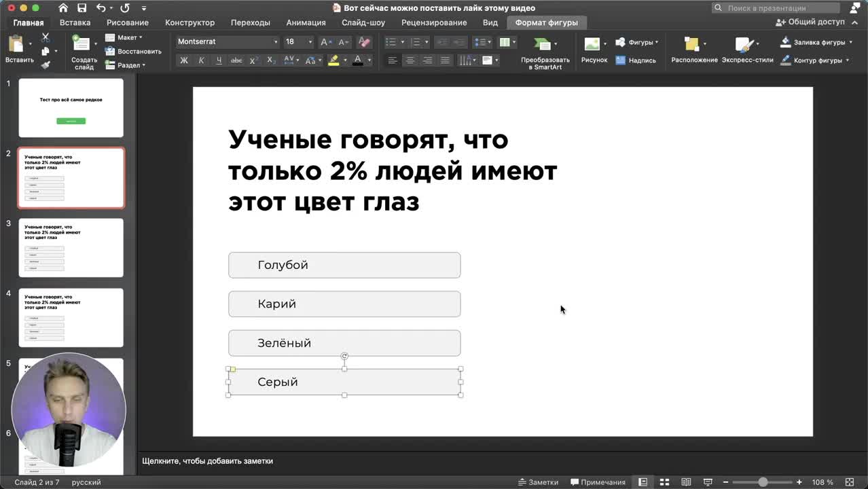Decrease the font size

point(344,42)
